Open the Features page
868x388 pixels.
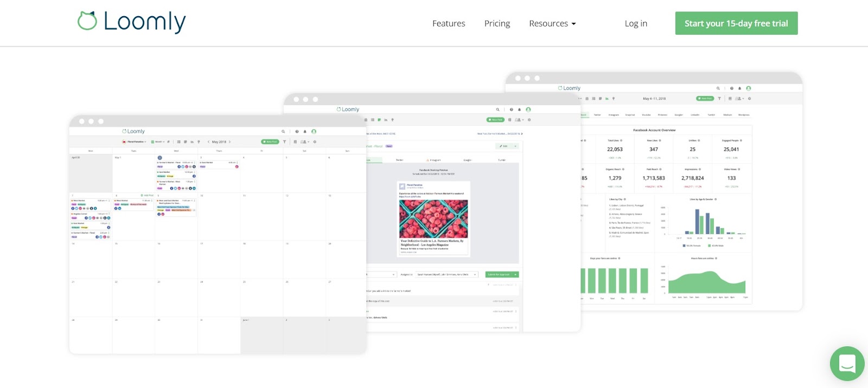449,23
